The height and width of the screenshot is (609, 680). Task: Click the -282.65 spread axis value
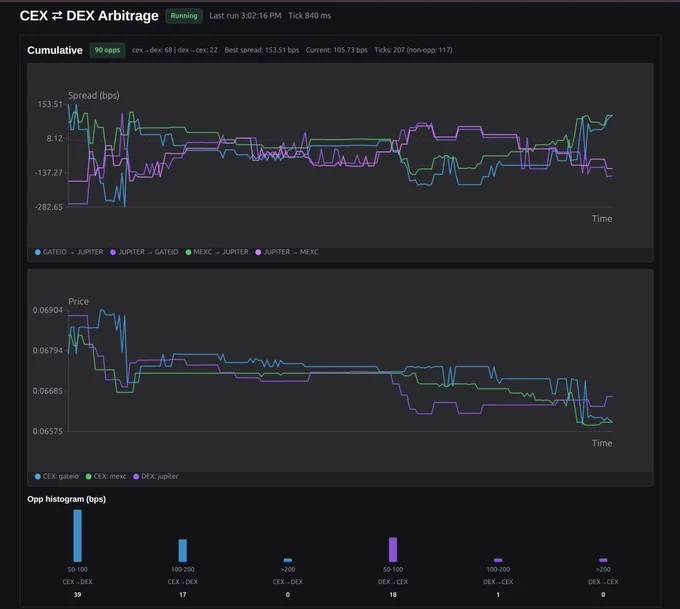[49, 207]
